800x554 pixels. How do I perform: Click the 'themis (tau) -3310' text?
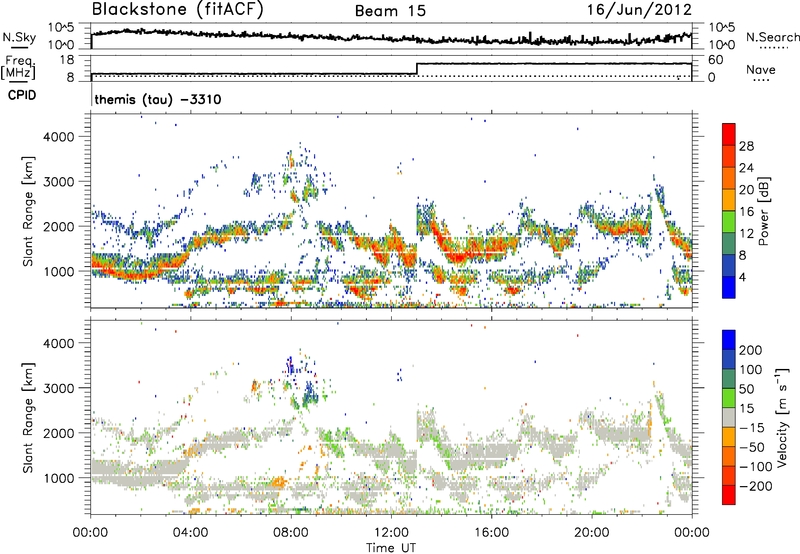click(x=158, y=99)
